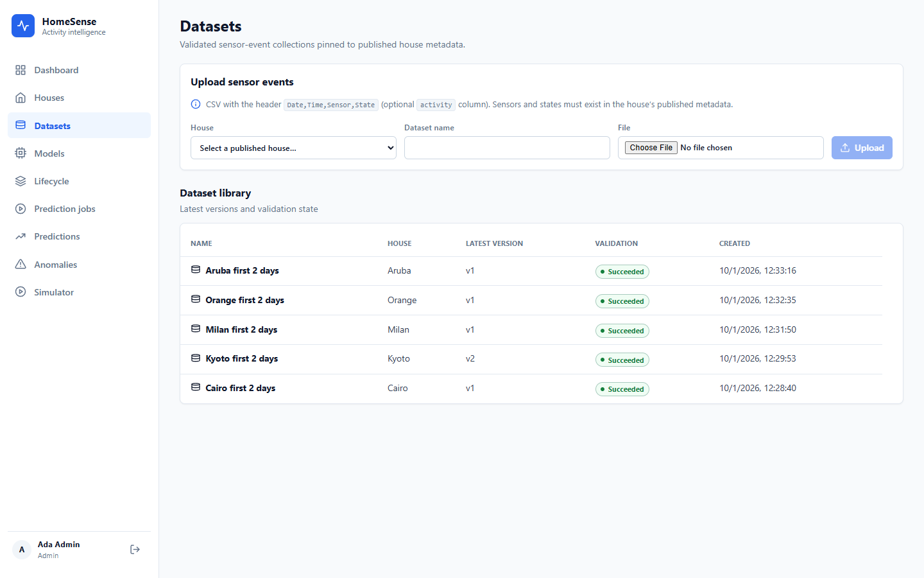
Task: Click the Simulator play-circle icon
Action: click(21, 292)
